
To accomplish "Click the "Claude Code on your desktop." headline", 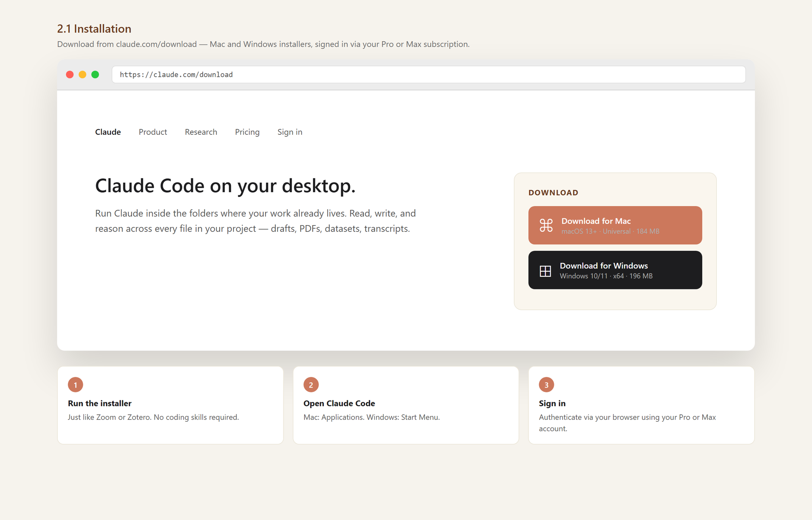I will tap(225, 185).
